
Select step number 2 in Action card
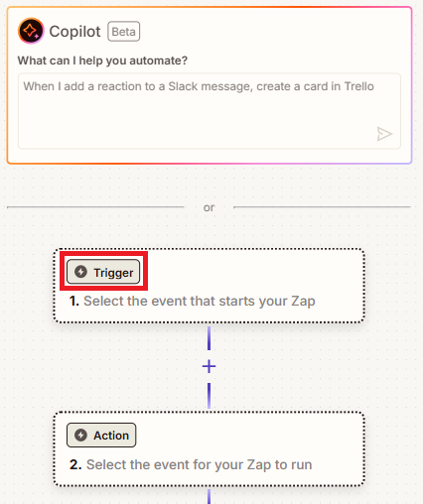(x=75, y=464)
